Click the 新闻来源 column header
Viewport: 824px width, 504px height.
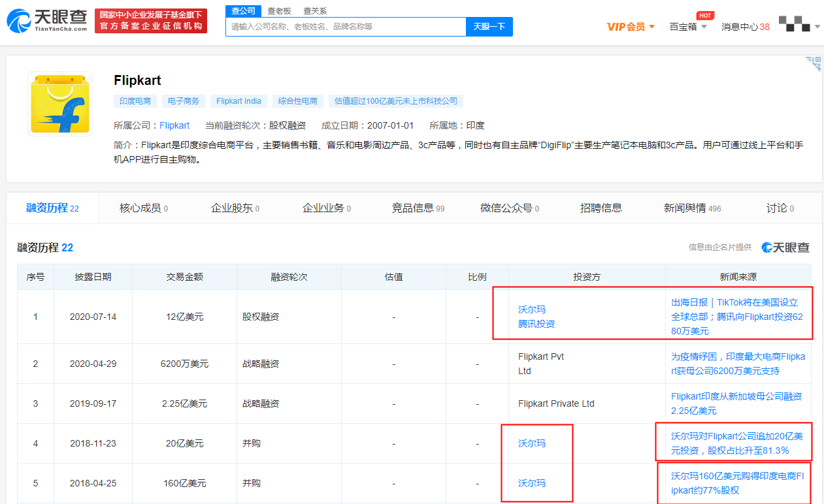coord(738,277)
